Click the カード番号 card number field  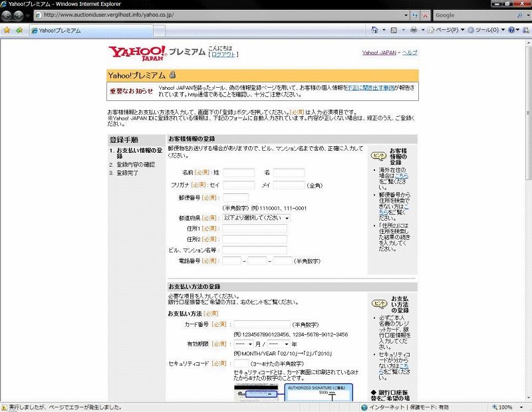tap(262, 324)
